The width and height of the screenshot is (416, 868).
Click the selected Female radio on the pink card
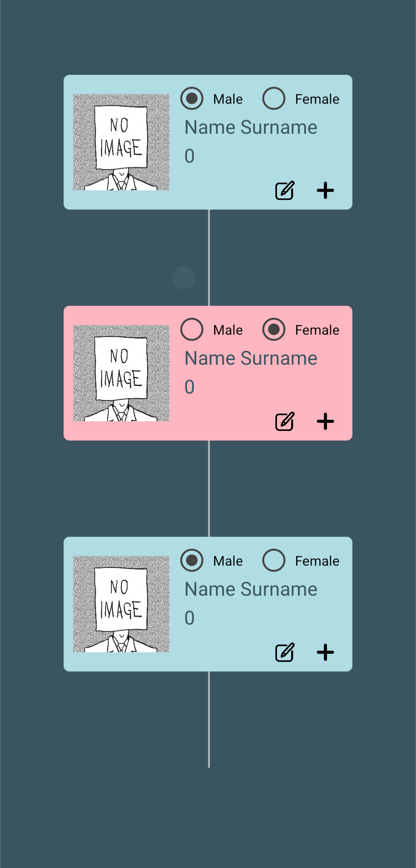(x=273, y=330)
